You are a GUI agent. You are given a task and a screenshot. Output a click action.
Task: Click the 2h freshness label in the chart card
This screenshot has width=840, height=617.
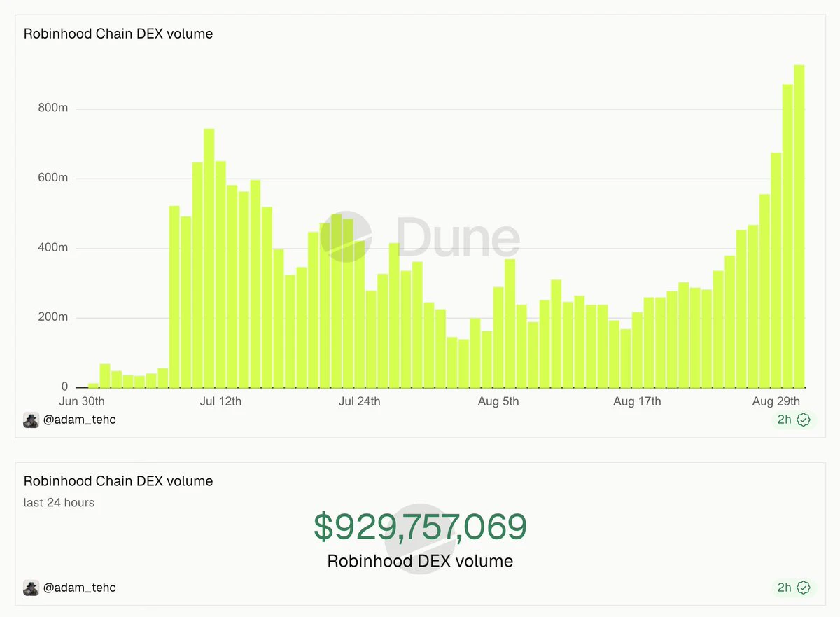coord(784,420)
